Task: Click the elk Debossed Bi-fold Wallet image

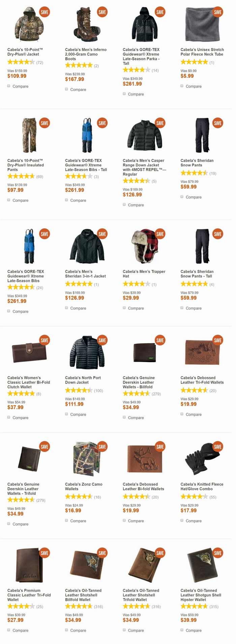Action: point(145,459)
